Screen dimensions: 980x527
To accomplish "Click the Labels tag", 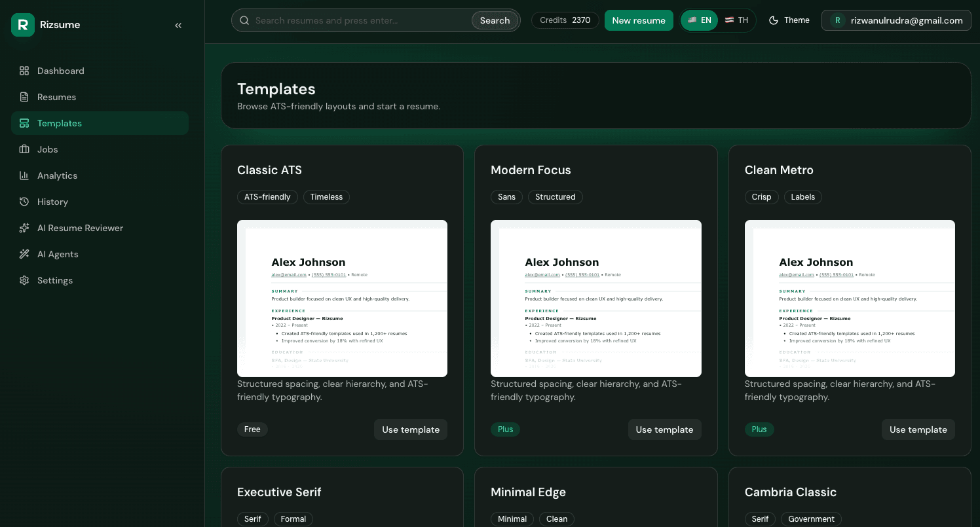I will (802, 197).
